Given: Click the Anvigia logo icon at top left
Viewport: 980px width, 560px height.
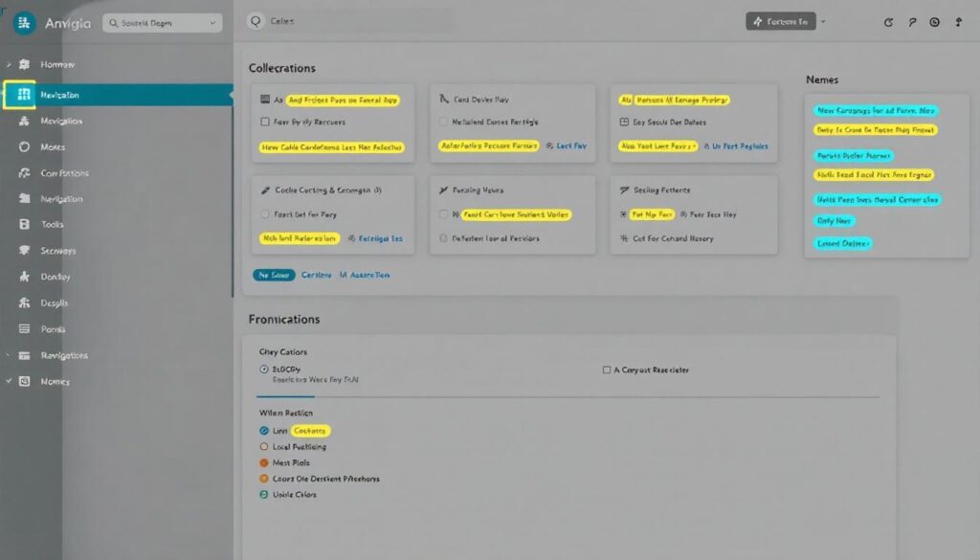Looking at the screenshot, I should (x=24, y=23).
